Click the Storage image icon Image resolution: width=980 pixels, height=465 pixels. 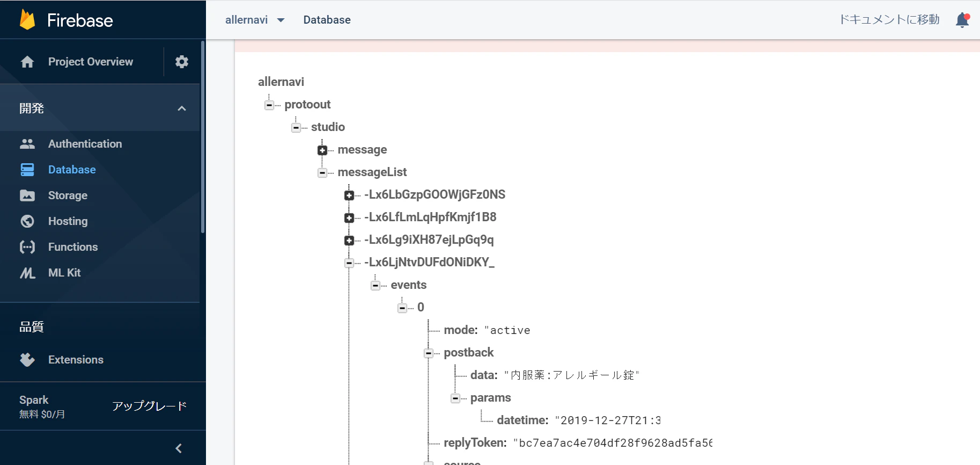27,195
